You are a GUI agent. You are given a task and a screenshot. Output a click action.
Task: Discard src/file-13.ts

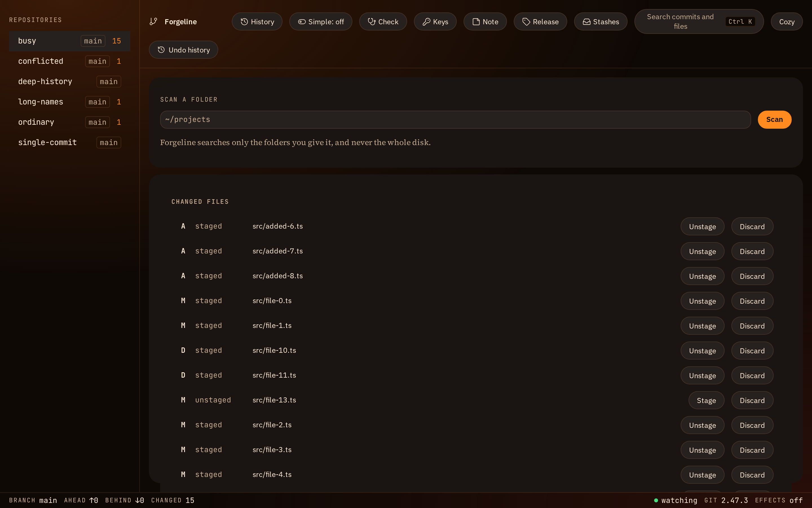752,400
